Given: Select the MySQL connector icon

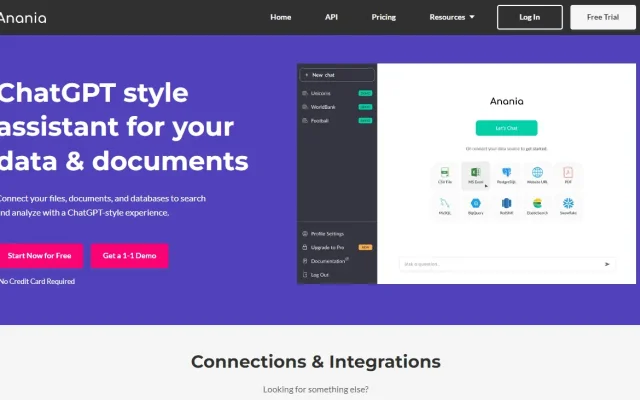Looking at the screenshot, I should [445, 203].
